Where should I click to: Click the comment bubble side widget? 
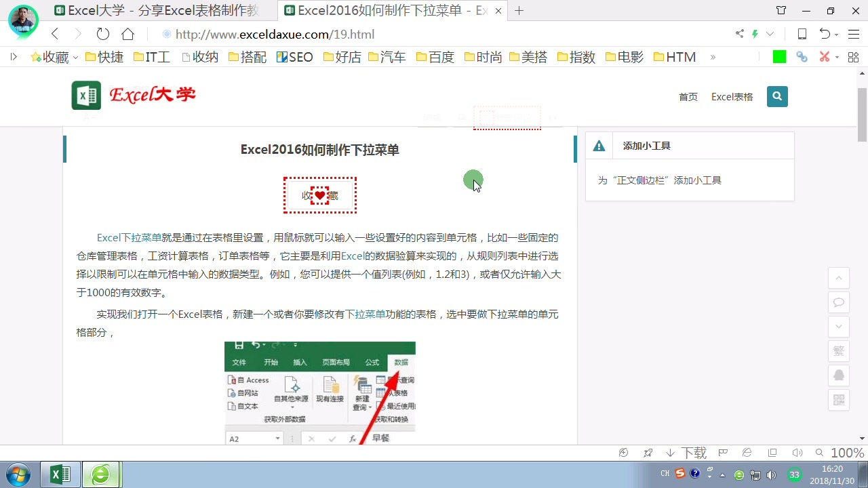pos(839,302)
